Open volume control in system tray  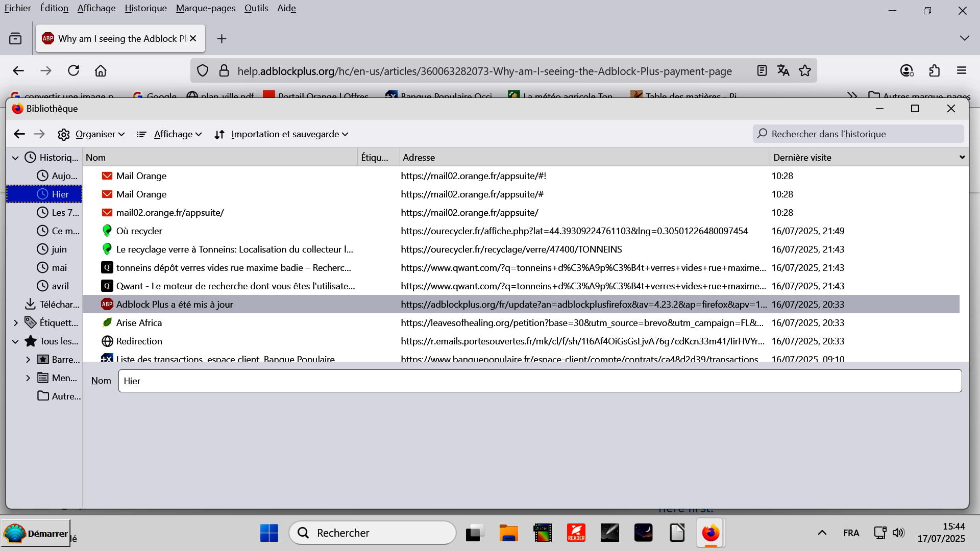[898, 533]
